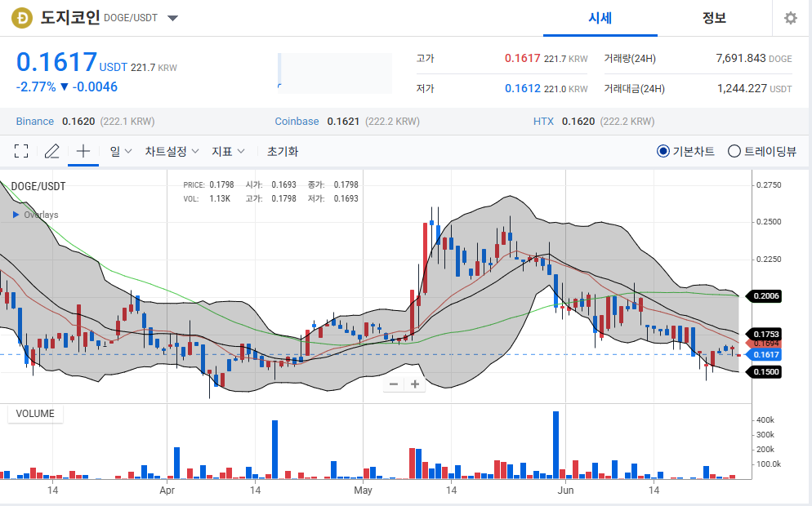
Task: Select the 시세 tab
Action: tap(600, 18)
